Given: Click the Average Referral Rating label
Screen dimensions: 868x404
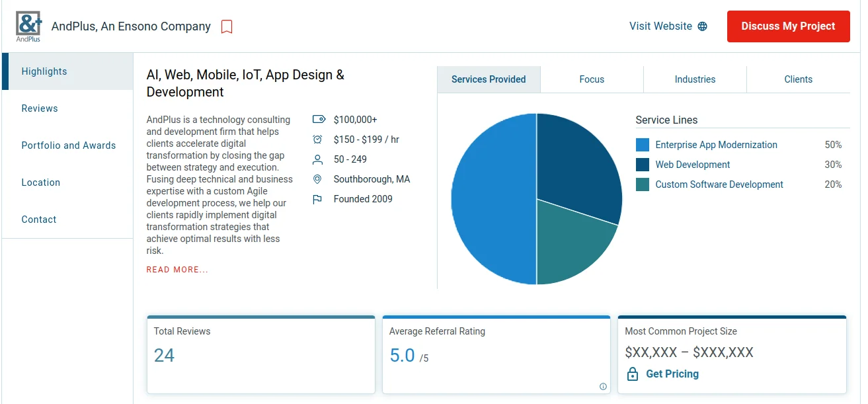Looking at the screenshot, I should point(437,331).
